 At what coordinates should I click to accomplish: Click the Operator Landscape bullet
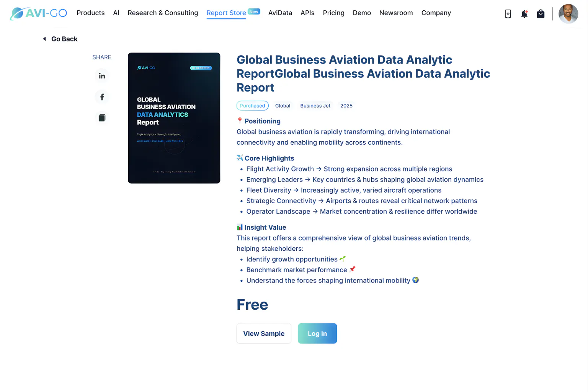[362, 212]
